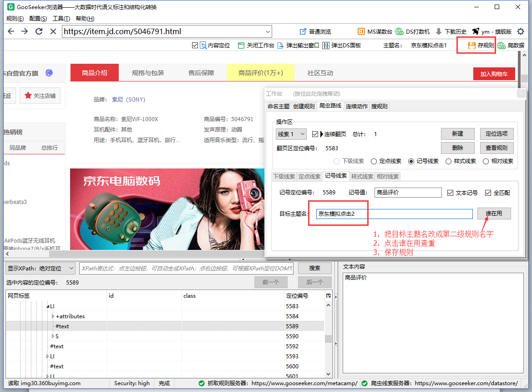Switch to the 搜规则 tab
This screenshot has height=392, width=532.
point(380,106)
